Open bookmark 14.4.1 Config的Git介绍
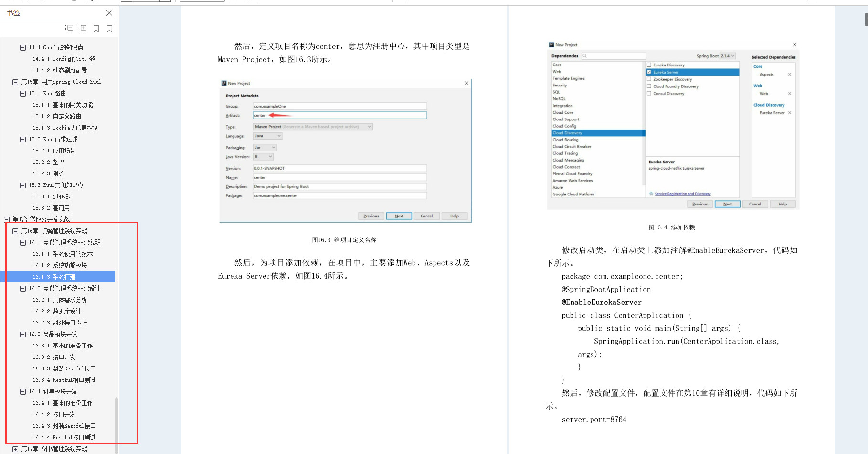This screenshot has height=454, width=868. tap(64, 59)
